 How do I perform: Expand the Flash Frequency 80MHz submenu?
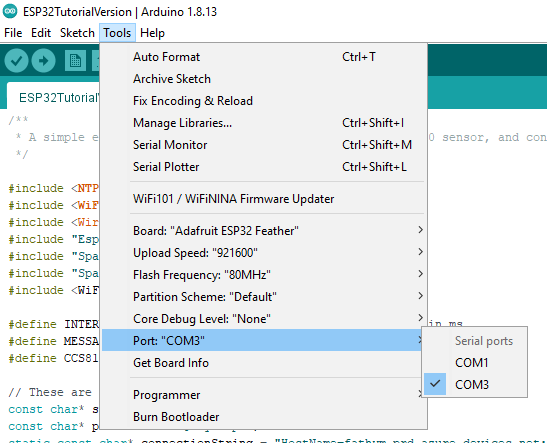coord(263,275)
